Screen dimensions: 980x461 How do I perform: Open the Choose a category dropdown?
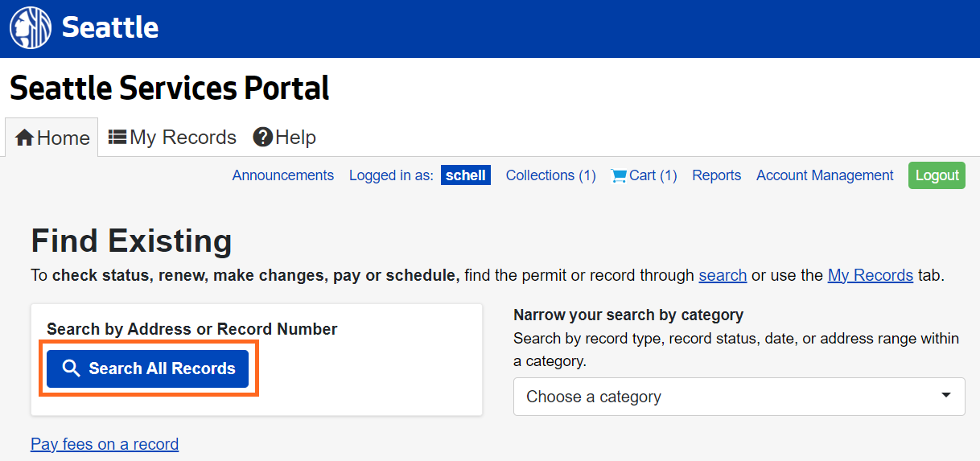pyautogui.click(x=739, y=397)
